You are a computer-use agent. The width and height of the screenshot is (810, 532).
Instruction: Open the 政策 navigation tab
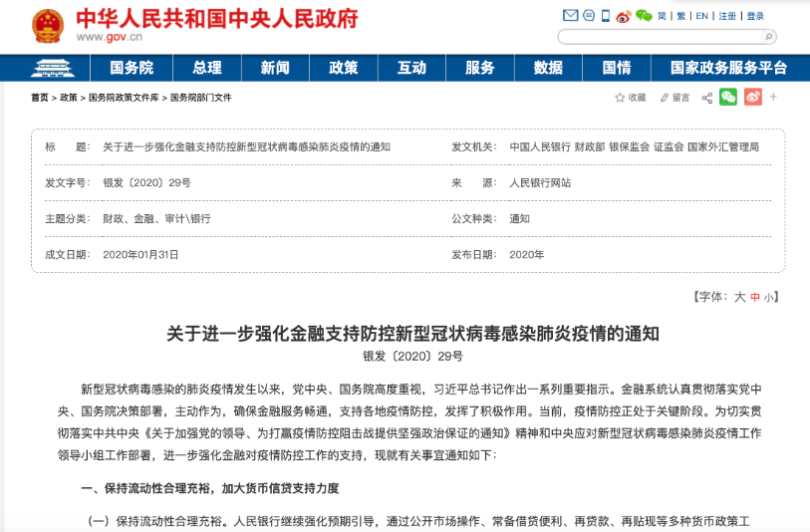click(x=343, y=68)
